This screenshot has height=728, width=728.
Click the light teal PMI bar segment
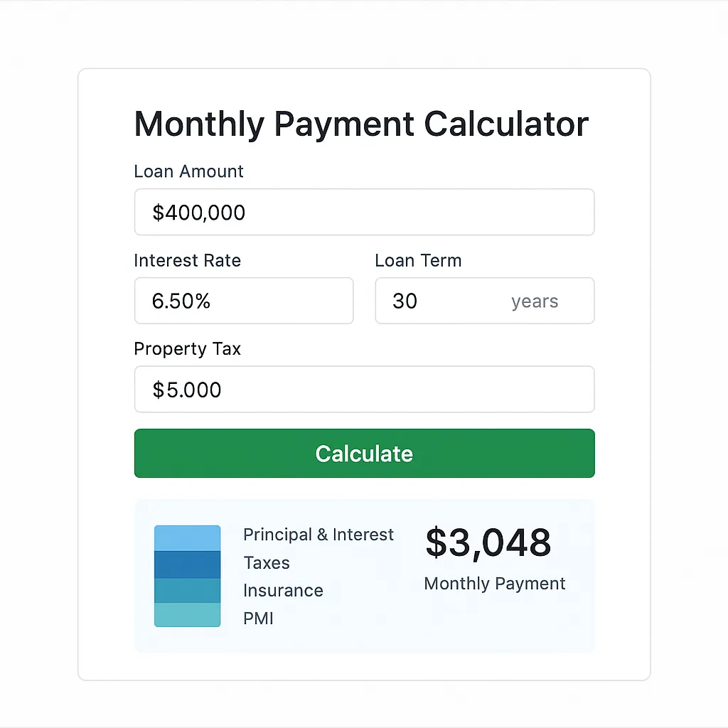point(187,615)
